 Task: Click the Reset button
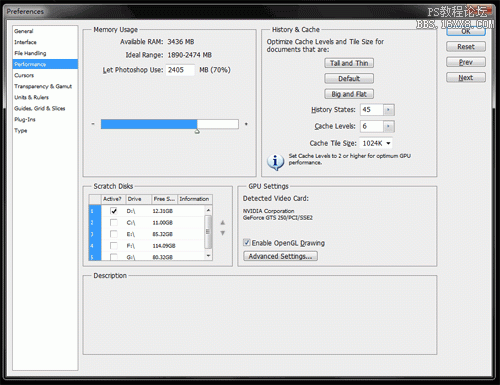click(466, 47)
